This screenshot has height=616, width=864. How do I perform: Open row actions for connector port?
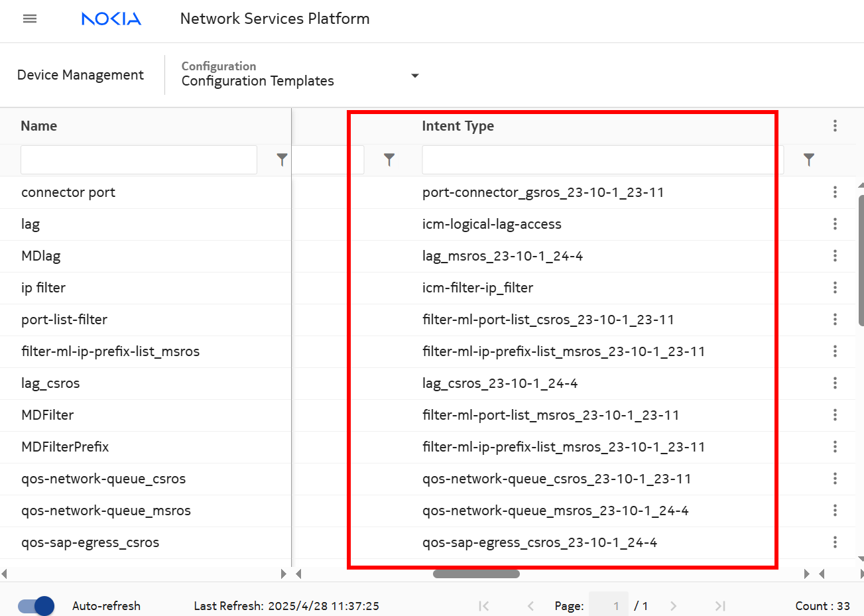pyautogui.click(x=835, y=192)
